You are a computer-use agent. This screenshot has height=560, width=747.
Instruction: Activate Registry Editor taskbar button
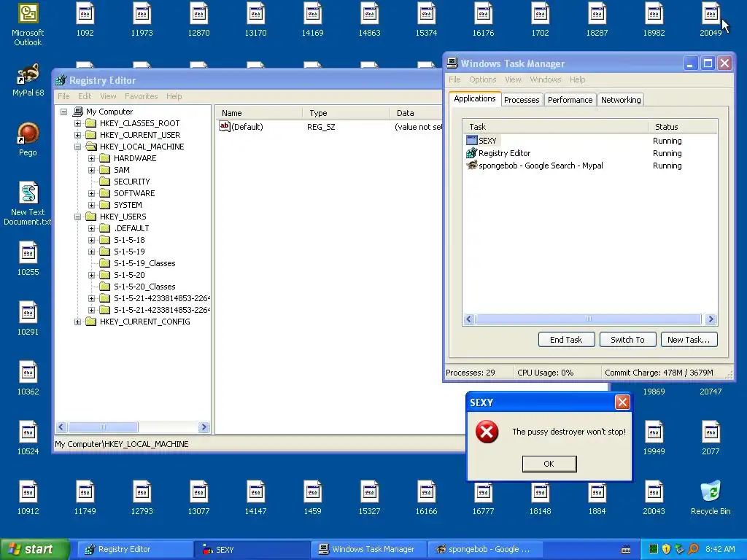[x=136, y=549]
